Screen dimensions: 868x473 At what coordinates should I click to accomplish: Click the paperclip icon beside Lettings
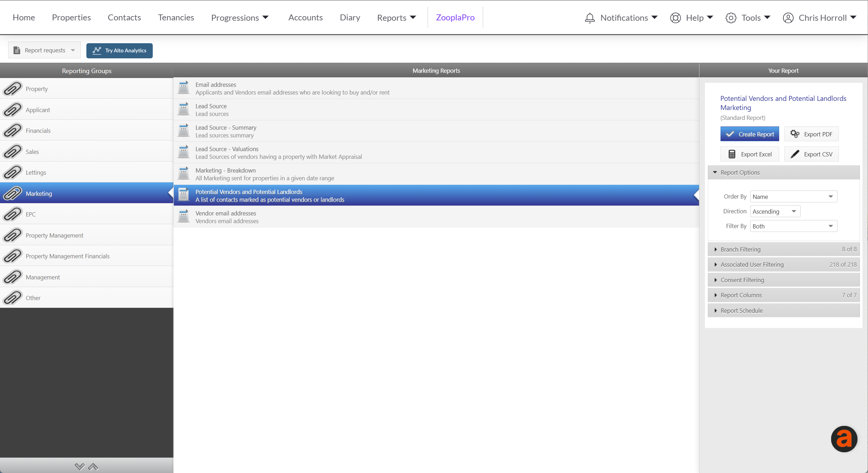(x=13, y=172)
